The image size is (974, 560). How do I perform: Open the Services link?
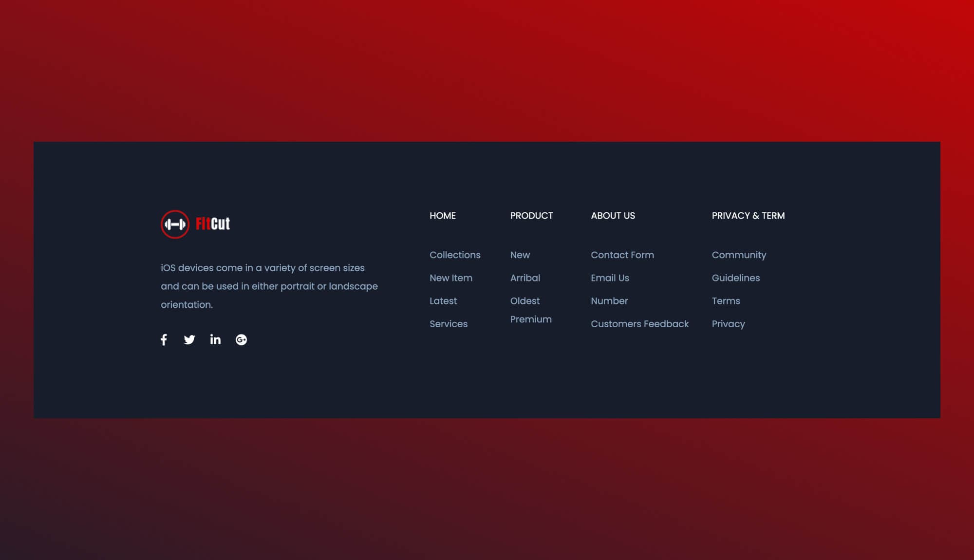pos(448,324)
